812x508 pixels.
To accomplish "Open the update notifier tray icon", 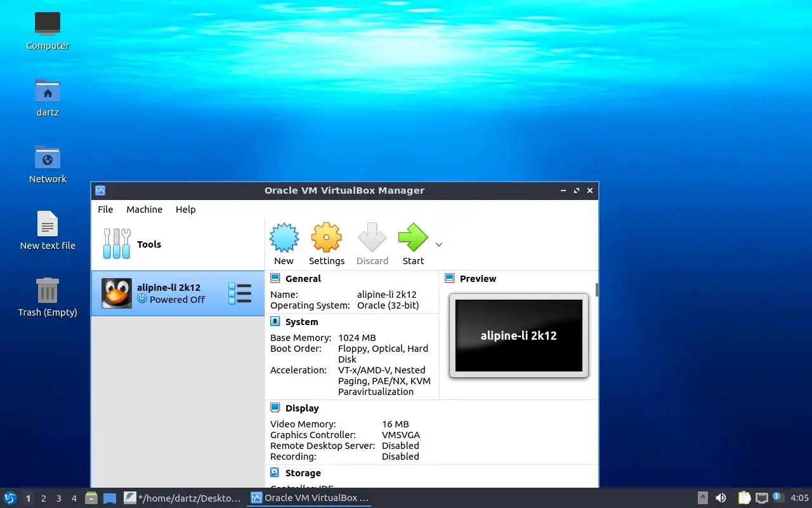I will click(778, 497).
